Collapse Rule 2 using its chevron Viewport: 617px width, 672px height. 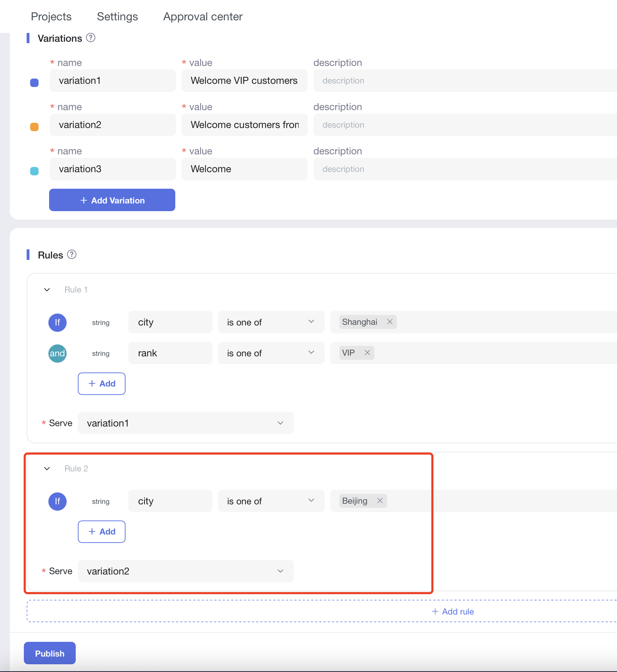click(47, 469)
